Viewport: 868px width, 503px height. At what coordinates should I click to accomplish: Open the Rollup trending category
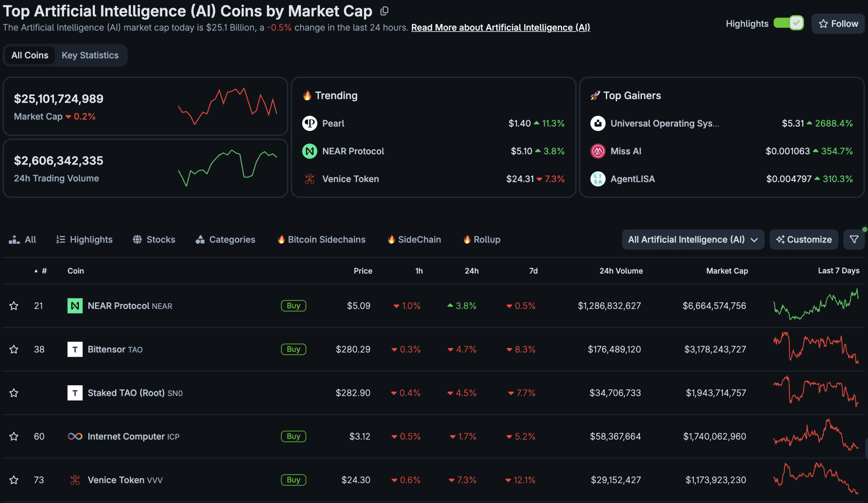(481, 239)
